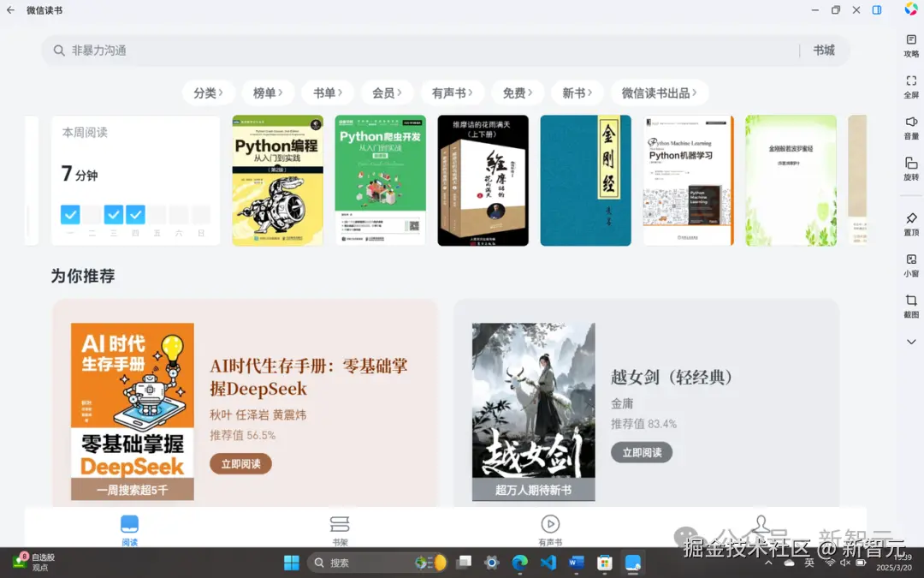924x578 pixels.
Task: Open the Windows Start menu
Action: pos(291,563)
